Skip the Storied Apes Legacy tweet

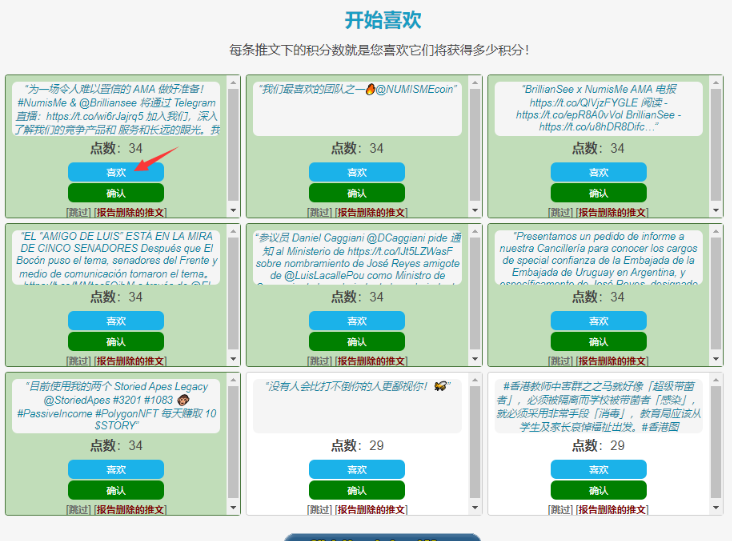pos(79,510)
